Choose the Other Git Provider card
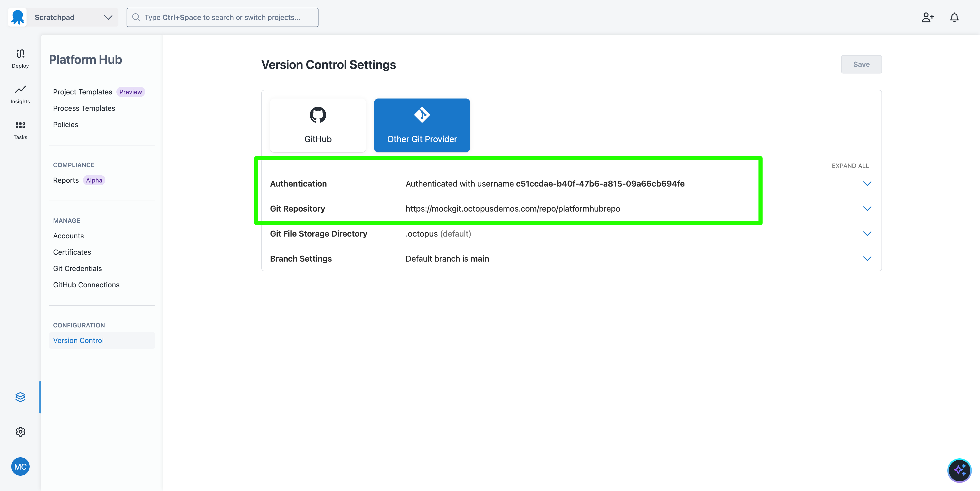The image size is (980, 491). tap(422, 125)
